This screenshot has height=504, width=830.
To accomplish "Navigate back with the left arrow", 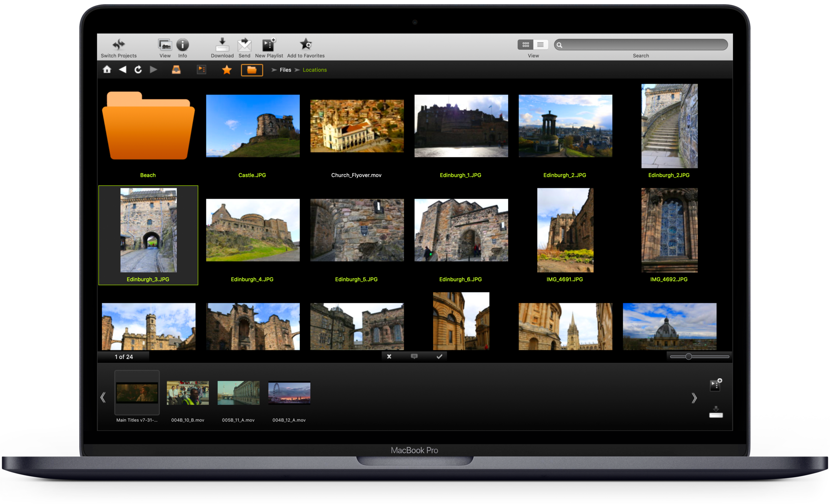I will (x=122, y=70).
